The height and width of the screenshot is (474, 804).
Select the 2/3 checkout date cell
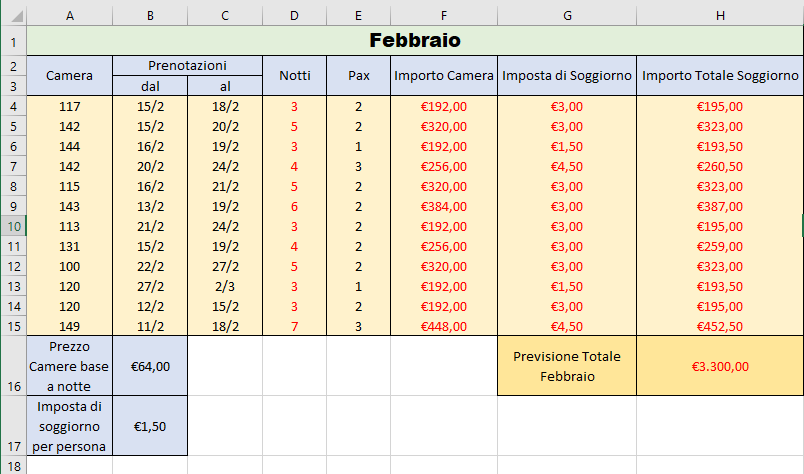point(225,286)
